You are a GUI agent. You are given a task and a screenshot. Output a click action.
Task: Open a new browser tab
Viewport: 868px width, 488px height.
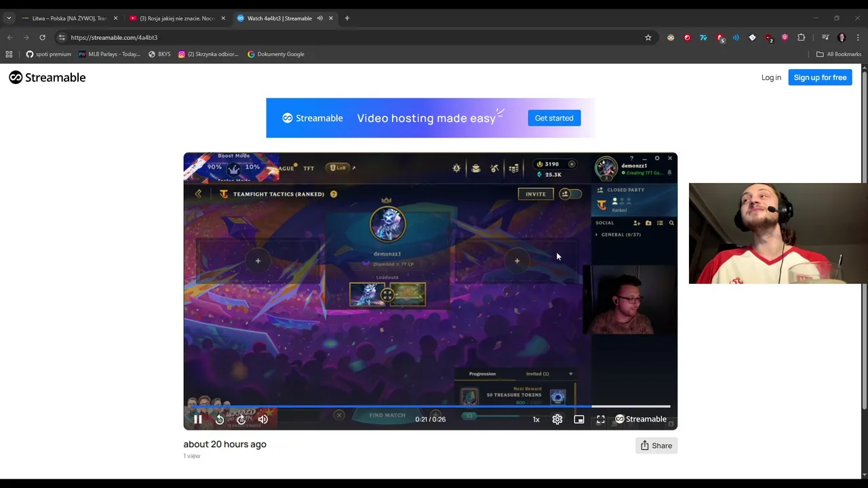coord(347,18)
